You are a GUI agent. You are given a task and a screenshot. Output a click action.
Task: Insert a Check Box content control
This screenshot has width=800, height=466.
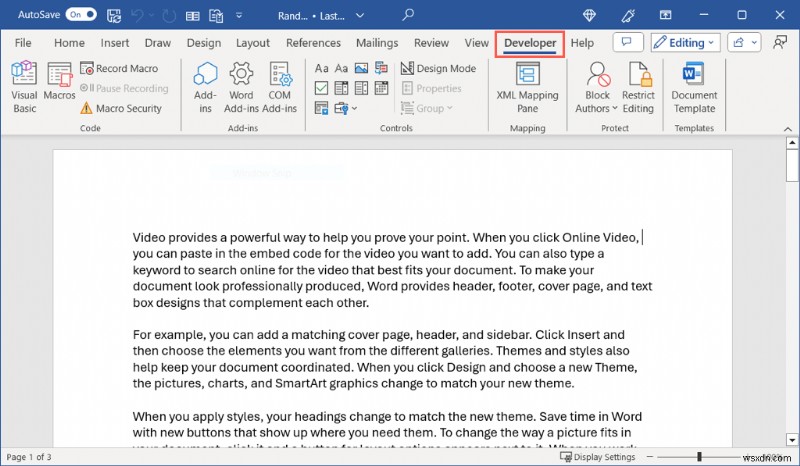[321, 88]
